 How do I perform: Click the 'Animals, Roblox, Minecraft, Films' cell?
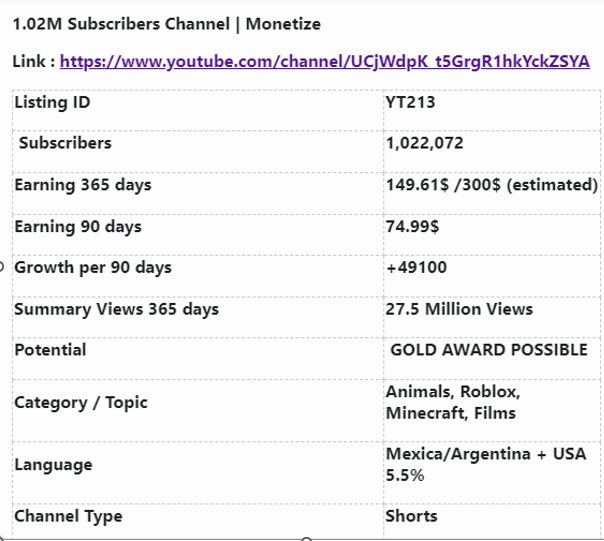(453, 402)
